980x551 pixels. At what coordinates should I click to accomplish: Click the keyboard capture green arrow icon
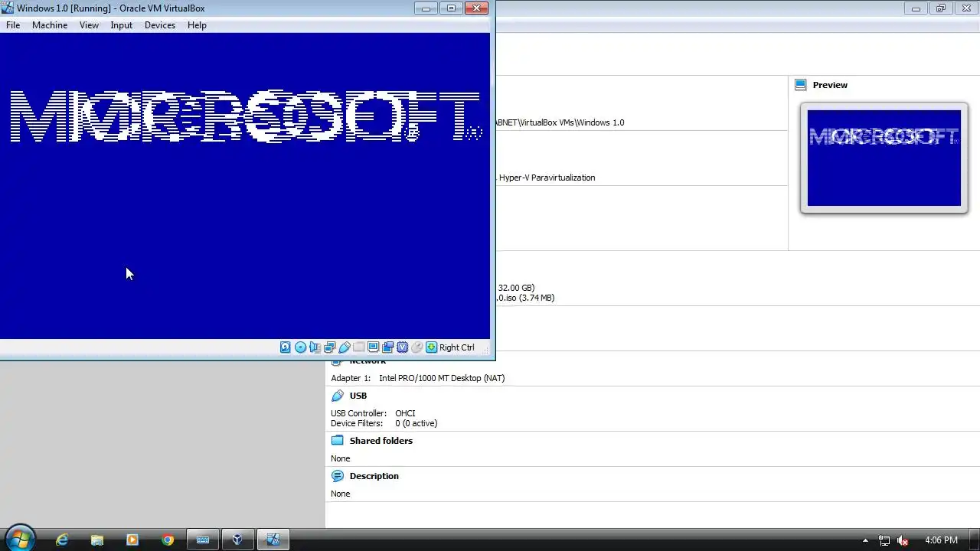(x=431, y=347)
